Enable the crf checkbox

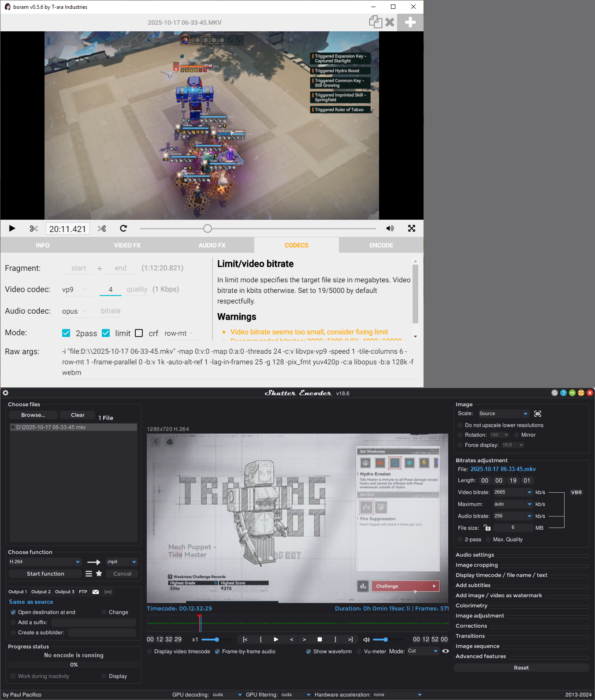click(139, 333)
